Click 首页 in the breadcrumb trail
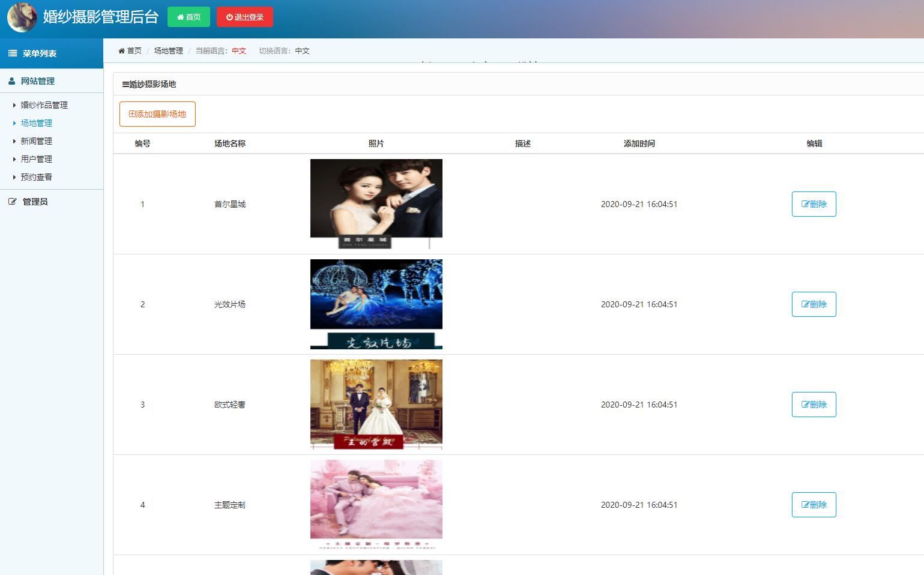Screen dimensions: 924x575 pyautogui.click(x=133, y=50)
